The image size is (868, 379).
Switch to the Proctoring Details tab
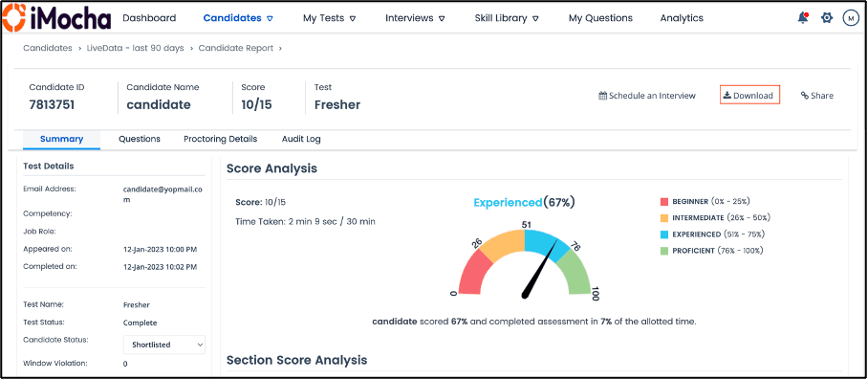click(x=220, y=139)
